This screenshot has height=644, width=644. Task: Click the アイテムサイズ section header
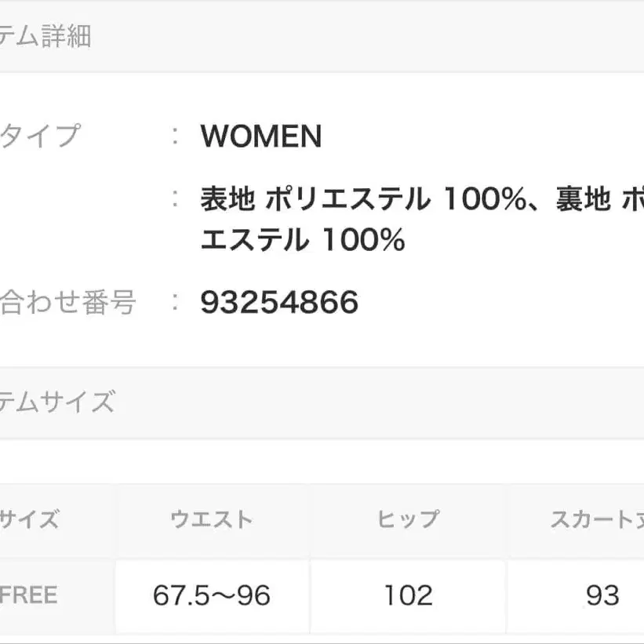pos(56,402)
